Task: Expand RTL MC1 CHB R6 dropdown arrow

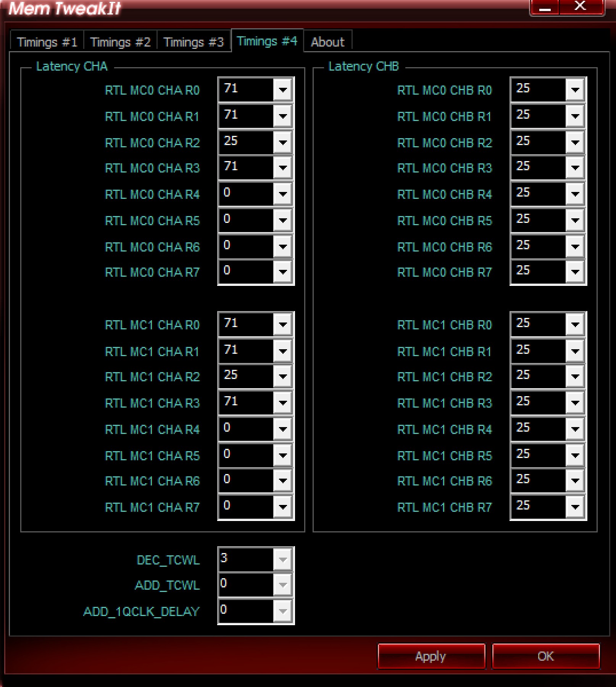Action: pos(575,481)
